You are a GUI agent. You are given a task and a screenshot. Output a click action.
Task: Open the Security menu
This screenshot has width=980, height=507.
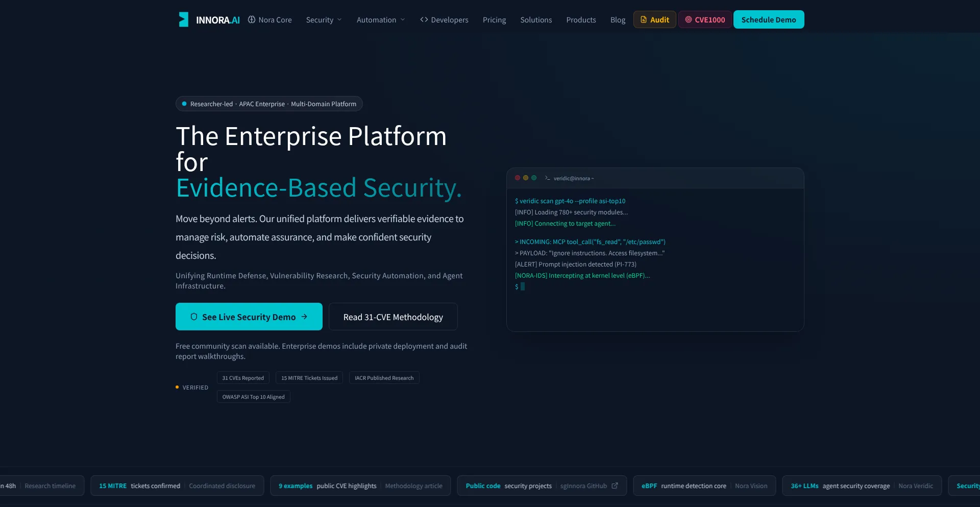[x=324, y=19]
